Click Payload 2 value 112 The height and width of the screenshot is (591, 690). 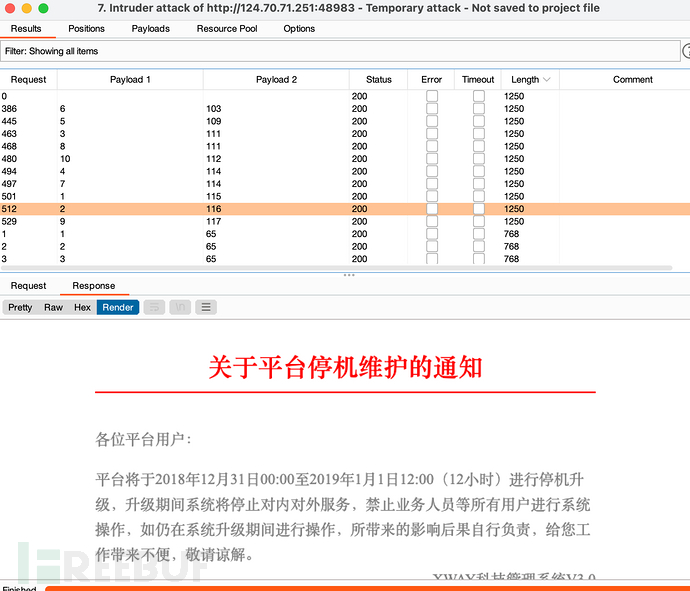tap(213, 158)
